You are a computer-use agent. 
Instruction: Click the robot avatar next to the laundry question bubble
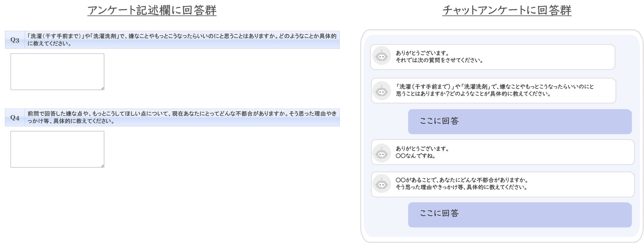pyautogui.click(x=381, y=91)
